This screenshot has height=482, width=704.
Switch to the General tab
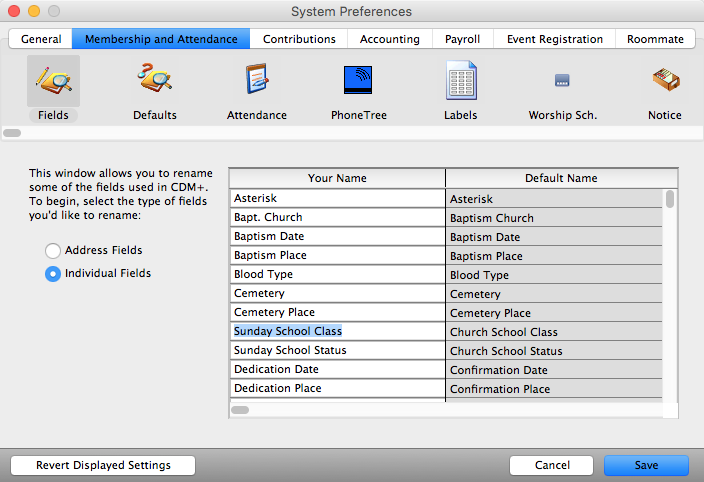(41, 39)
